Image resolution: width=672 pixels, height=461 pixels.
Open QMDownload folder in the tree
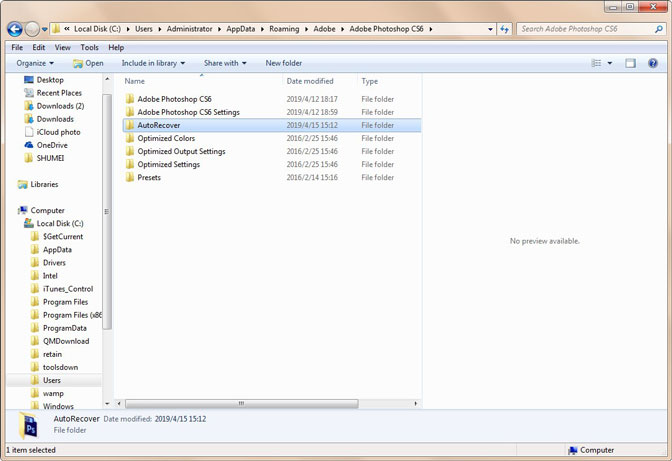(66, 341)
